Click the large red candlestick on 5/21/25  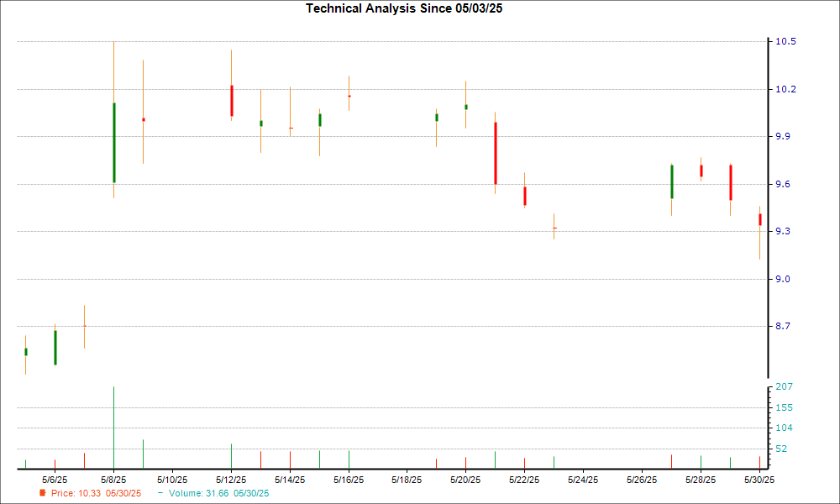click(496, 153)
